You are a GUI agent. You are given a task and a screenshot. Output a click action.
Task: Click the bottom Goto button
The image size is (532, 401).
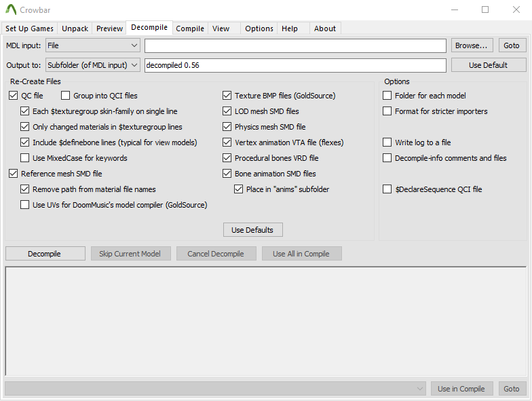point(512,389)
